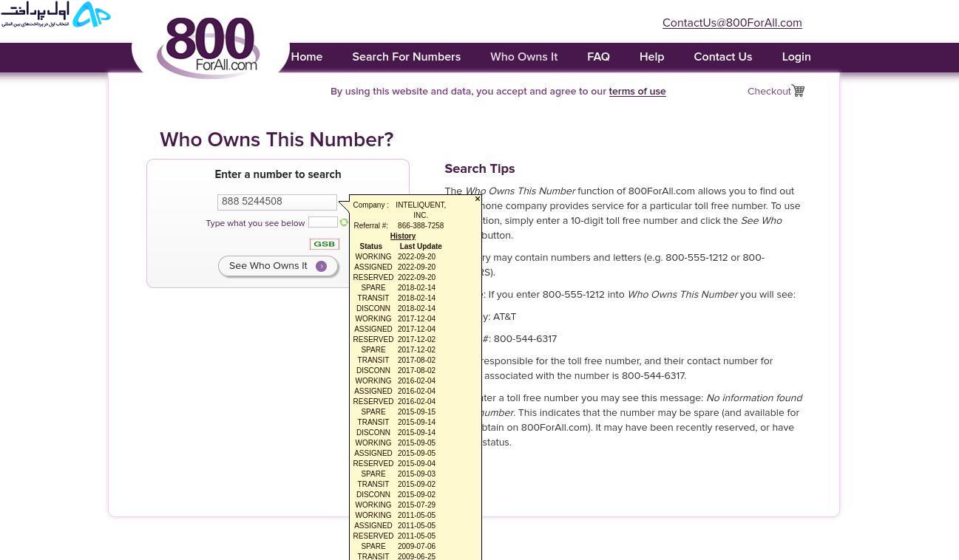Open the FAQ page
The height and width of the screenshot is (560, 959).
(598, 57)
